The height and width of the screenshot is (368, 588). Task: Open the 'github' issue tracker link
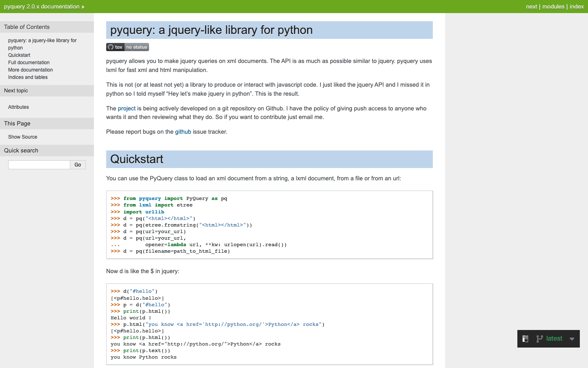tap(183, 132)
